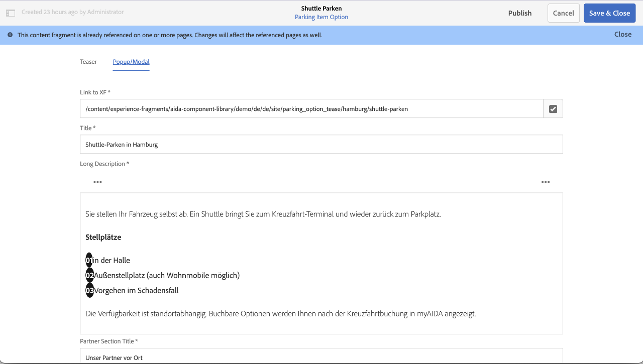Expand right ellipsis menu above Long Description
The width and height of the screenshot is (643, 364).
[x=546, y=182]
